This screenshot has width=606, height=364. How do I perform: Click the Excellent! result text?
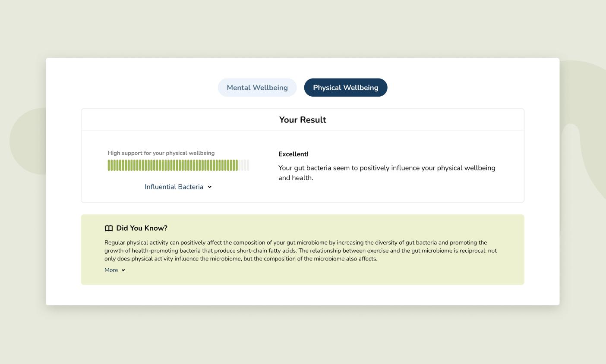(x=294, y=154)
